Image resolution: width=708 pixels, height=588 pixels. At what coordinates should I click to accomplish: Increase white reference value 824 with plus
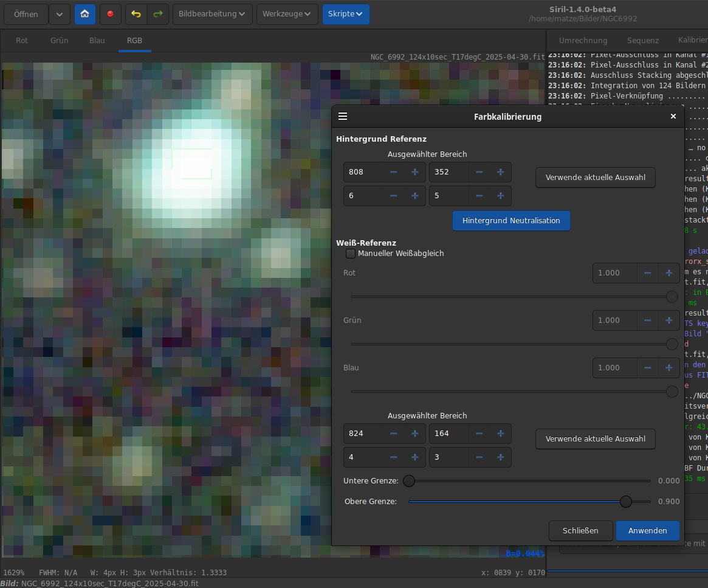point(415,434)
